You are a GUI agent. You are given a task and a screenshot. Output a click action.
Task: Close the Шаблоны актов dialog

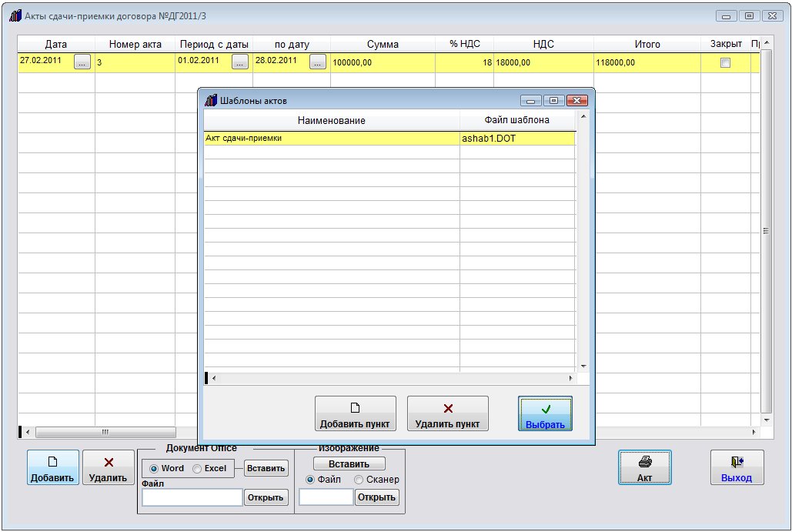[x=576, y=101]
